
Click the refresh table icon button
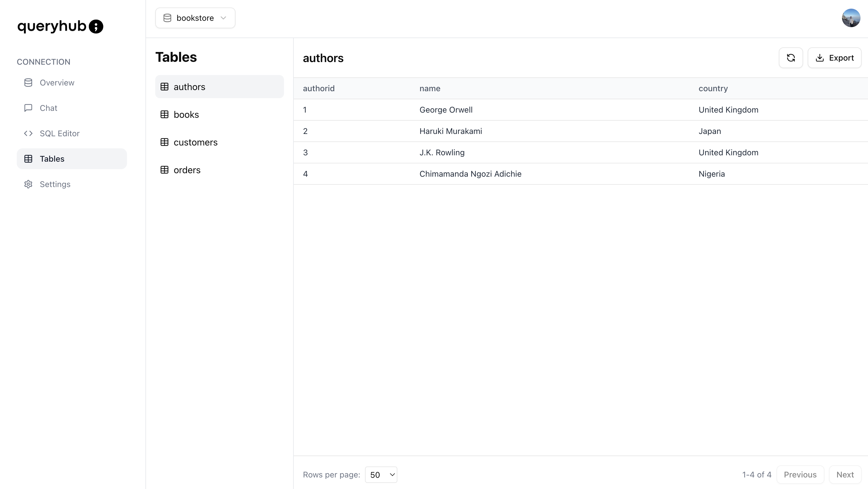pos(790,58)
